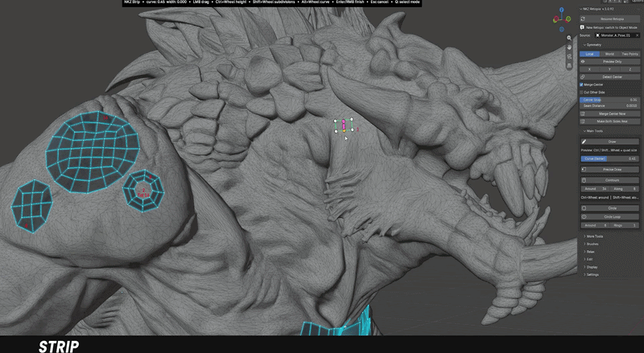Activate the Contours tool button
The image size is (644, 353).
pos(610,180)
